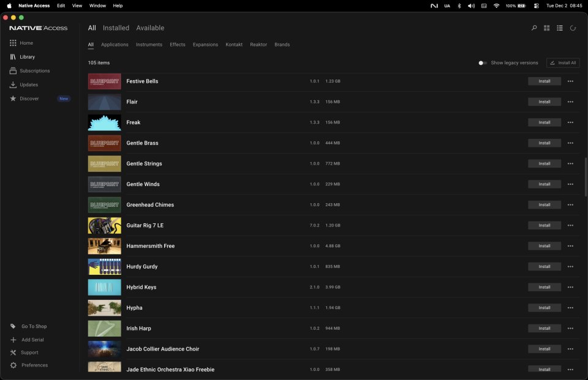Screen dimensions: 588x380
Task: Open the Subscriptions section in sidebar
Action: (x=34, y=70)
